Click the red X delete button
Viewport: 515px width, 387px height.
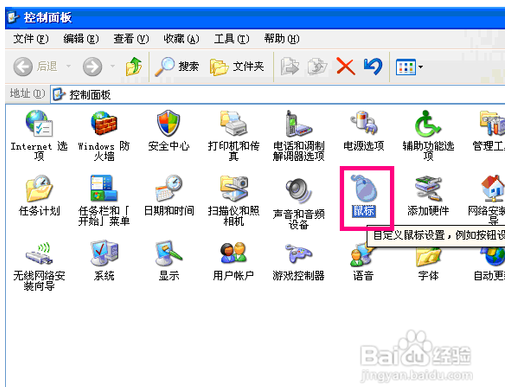click(x=346, y=66)
